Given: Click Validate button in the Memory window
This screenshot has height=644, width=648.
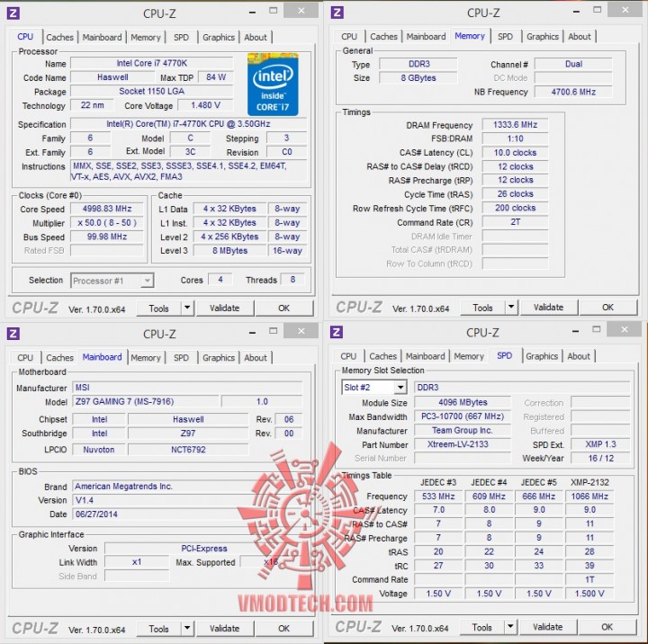Looking at the screenshot, I should click(548, 308).
